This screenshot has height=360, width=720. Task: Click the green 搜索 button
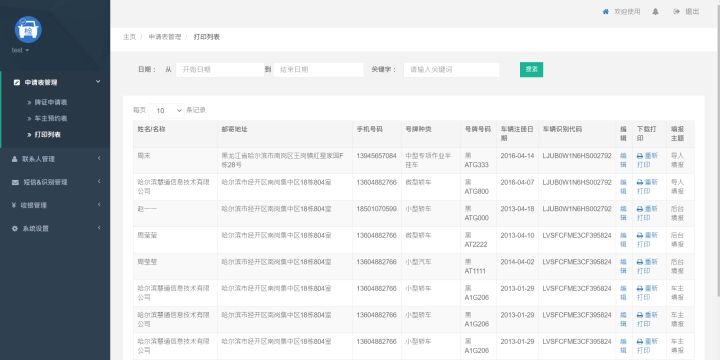tap(531, 69)
